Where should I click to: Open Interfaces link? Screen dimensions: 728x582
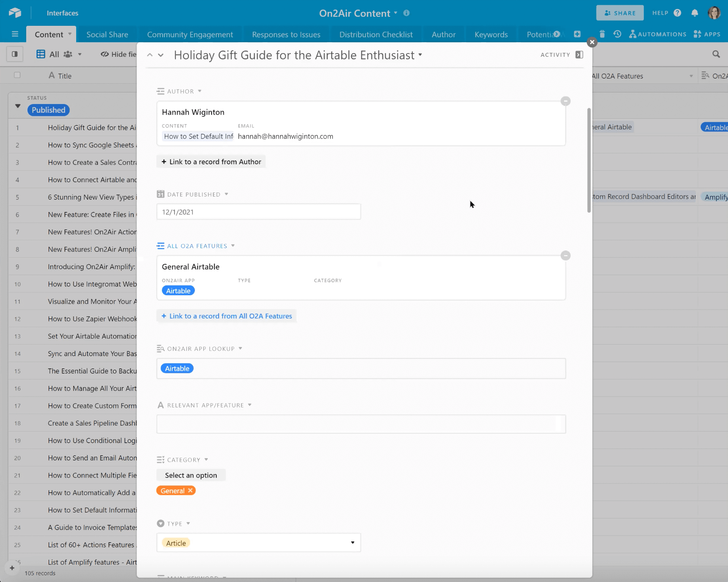pos(62,13)
